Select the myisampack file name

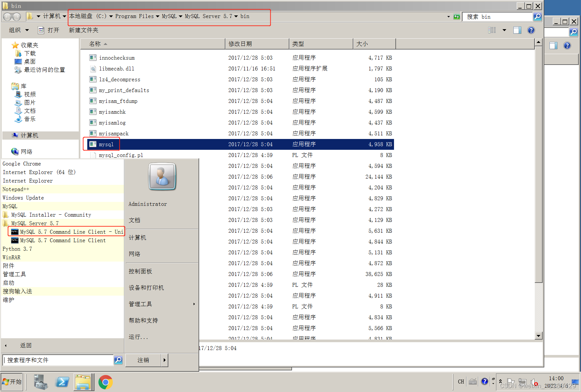point(114,134)
